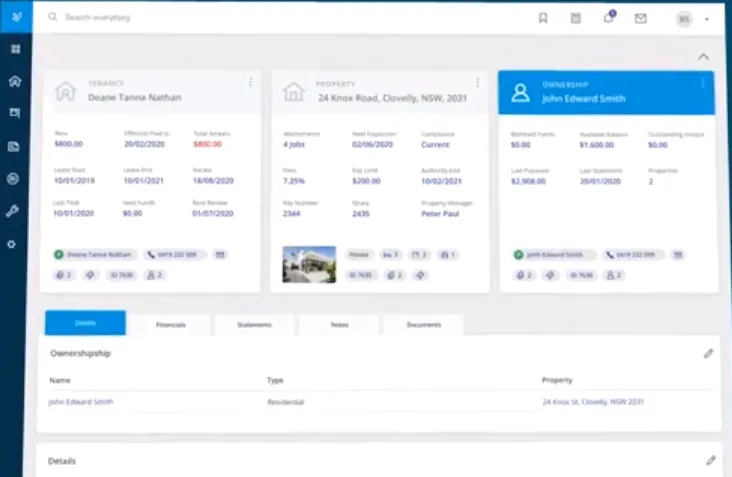Switch to the Statements tab
Viewport: 732px width, 477px height.
point(254,324)
